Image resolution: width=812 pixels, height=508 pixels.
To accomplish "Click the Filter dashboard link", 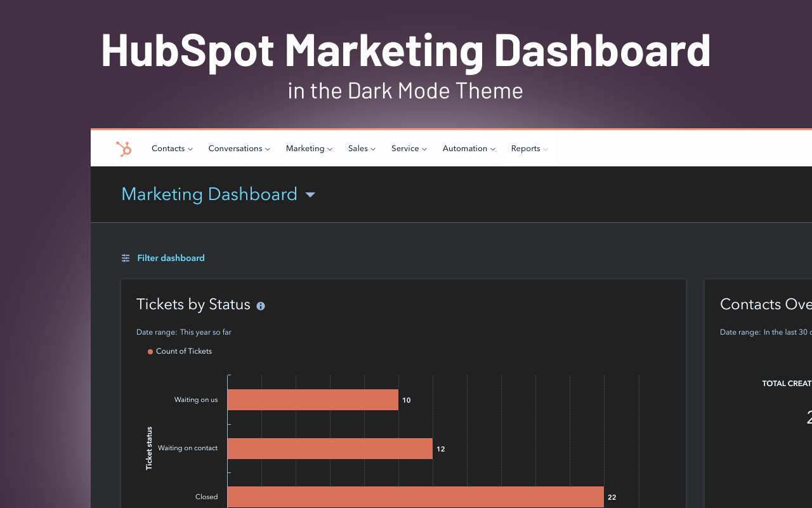I will tap(171, 258).
